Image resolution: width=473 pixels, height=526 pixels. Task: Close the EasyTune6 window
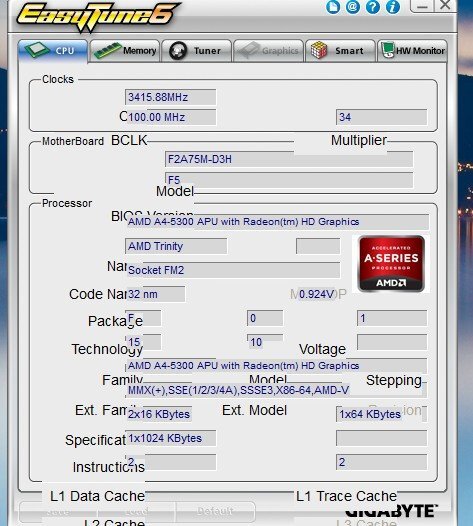pos(445,6)
